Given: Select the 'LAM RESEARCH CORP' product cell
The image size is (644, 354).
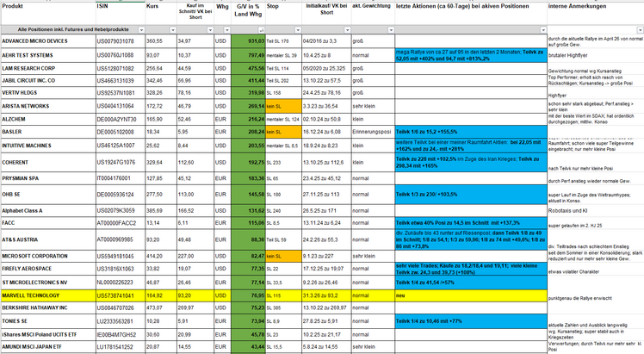Looking at the screenshot, I should [x=48, y=69].
